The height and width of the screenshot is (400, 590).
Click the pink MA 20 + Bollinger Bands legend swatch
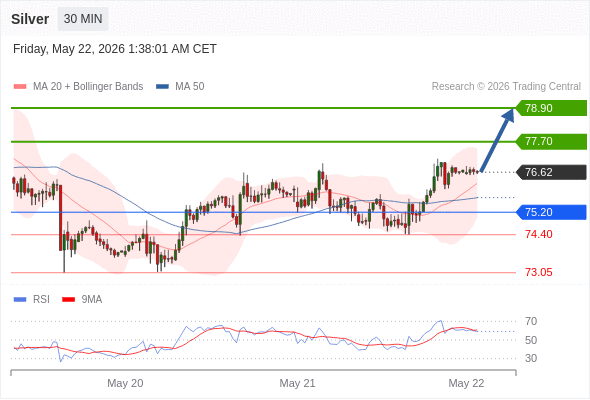point(20,87)
